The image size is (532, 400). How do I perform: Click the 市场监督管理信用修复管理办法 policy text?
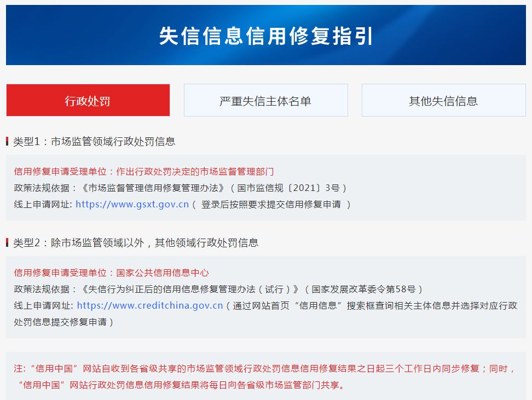(152, 188)
